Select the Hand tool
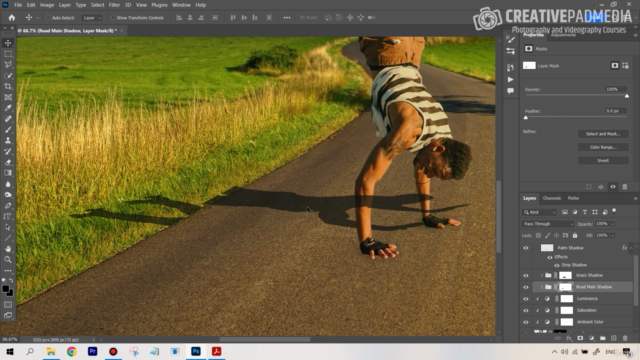Viewport: 640px width, 360px height. click(x=8, y=249)
